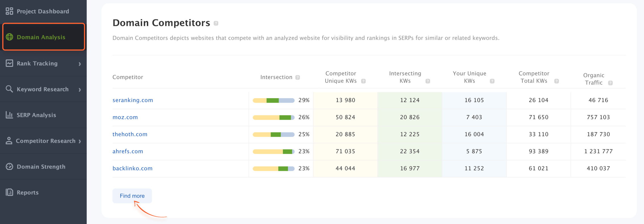Click your unique KWs value 7 403

pyautogui.click(x=474, y=117)
